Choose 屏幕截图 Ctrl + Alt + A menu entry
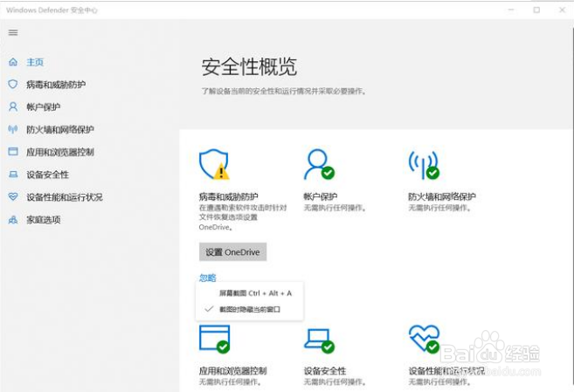This screenshot has width=574, height=392. click(255, 293)
